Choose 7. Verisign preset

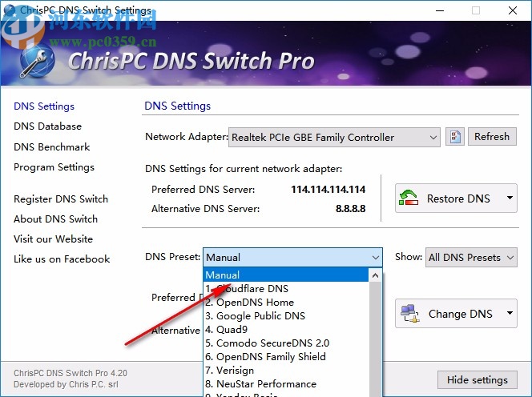click(286, 371)
